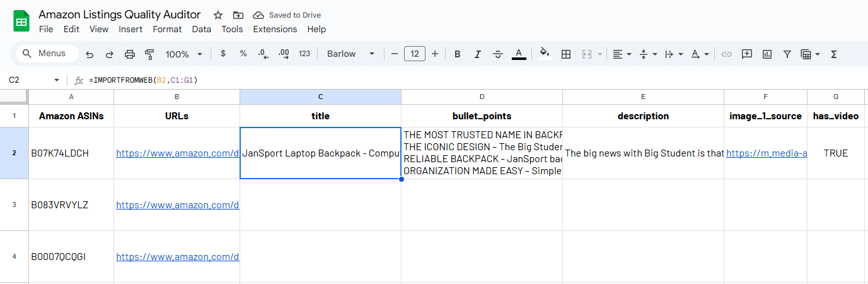Viewport: 868px width, 284px height.
Task: Select the paint format tool
Action: pyautogui.click(x=149, y=54)
